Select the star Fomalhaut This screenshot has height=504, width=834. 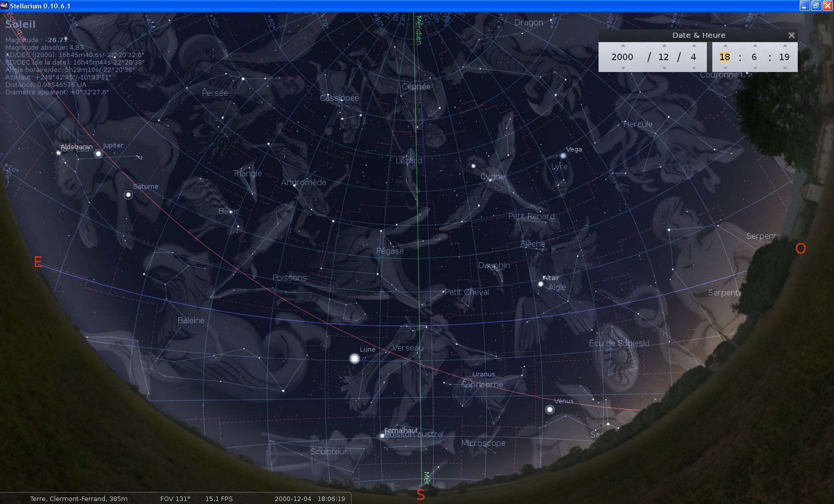coord(382,435)
